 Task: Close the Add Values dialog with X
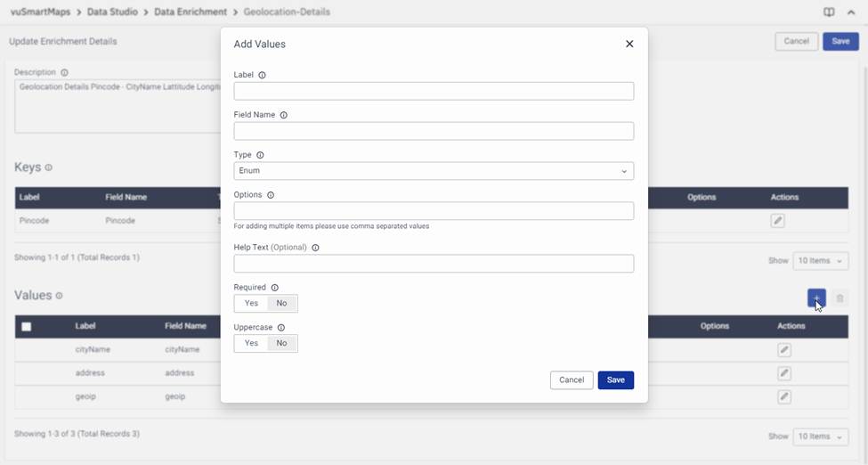coord(629,44)
